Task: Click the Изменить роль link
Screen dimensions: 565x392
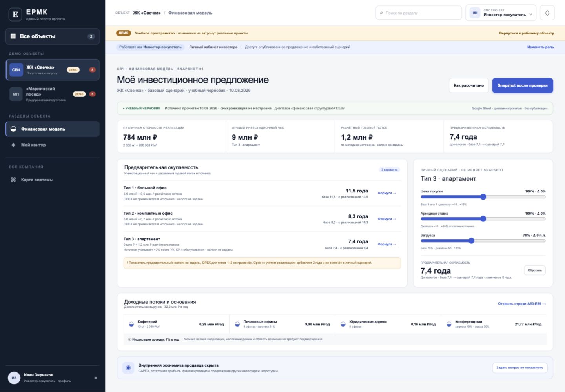Action: click(x=541, y=47)
